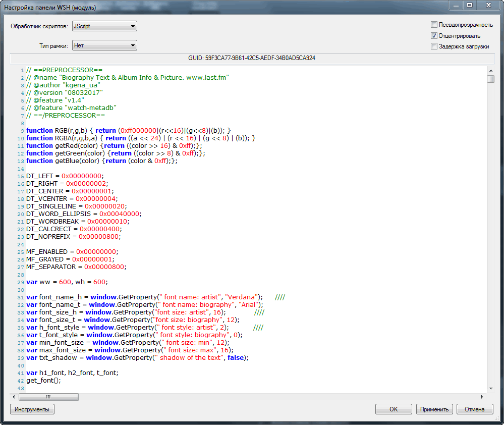The height and width of the screenshot is (425, 504).
Task: Click the Отмена button
Action: tap(475, 409)
